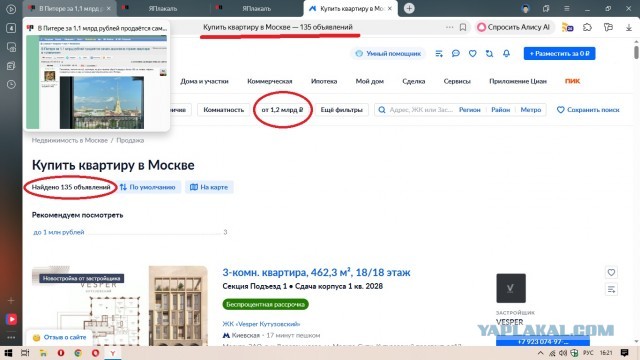Open Task View in the taskbar
Viewport: 640px width, 360px height.
point(25,353)
